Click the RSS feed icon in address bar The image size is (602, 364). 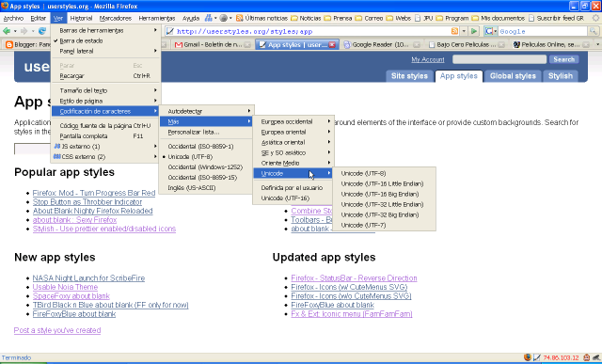pyautogui.click(x=454, y=31)
